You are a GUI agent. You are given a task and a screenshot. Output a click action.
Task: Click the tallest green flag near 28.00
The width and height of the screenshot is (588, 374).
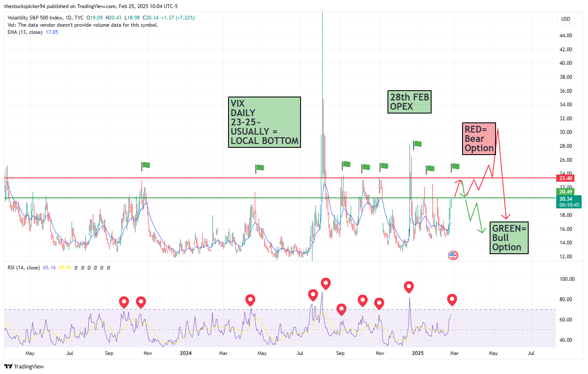click(417, 144)
